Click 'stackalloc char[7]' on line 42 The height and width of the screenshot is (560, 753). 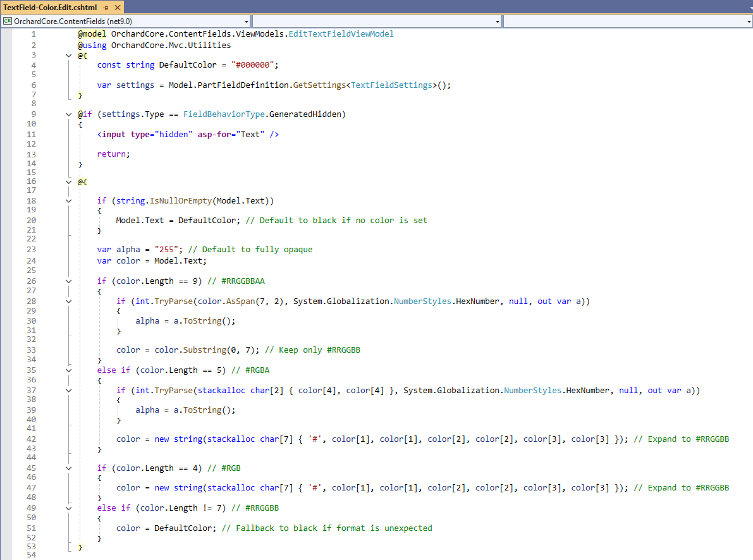point(250,439)
